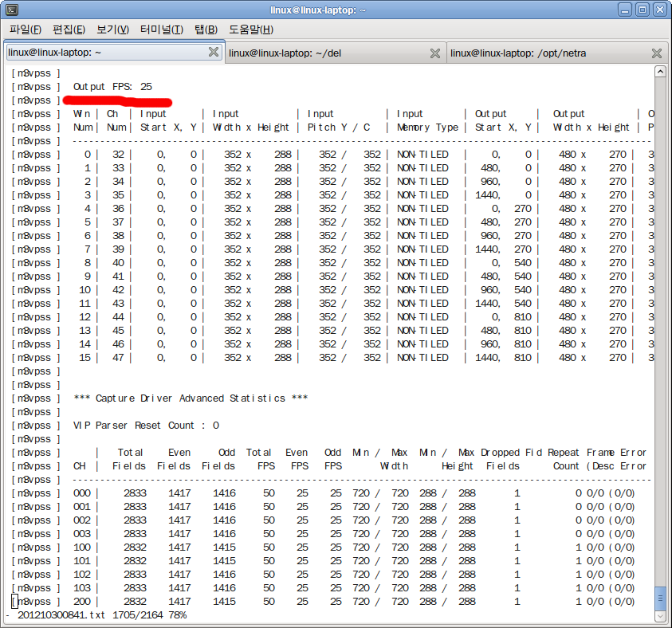
Task: Click the terminal icon in title bar
Action: pos(12,10)
